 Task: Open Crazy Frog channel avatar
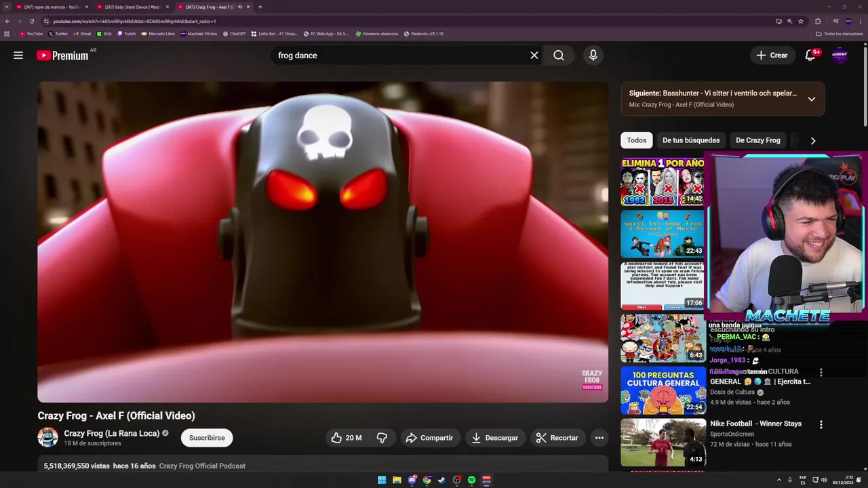[x=47, y=438]
